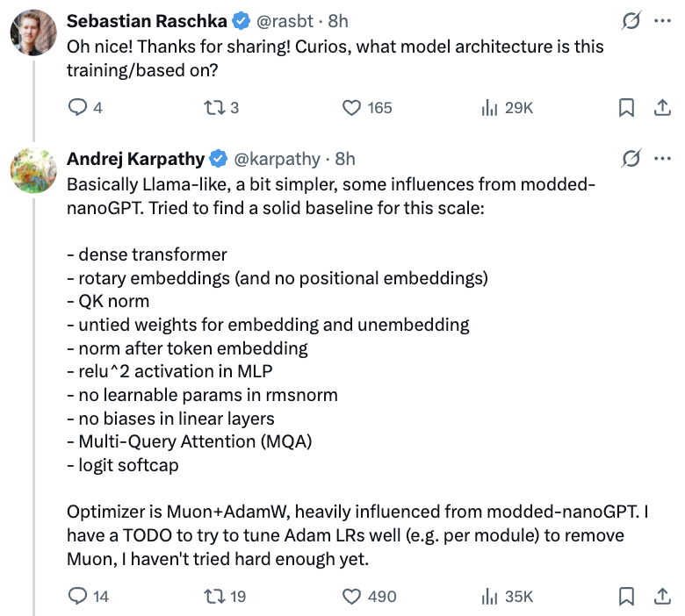Open Sebastian Raschka's profile picture
The width and height of the screenshot is (685, 616).
[33, 32]
